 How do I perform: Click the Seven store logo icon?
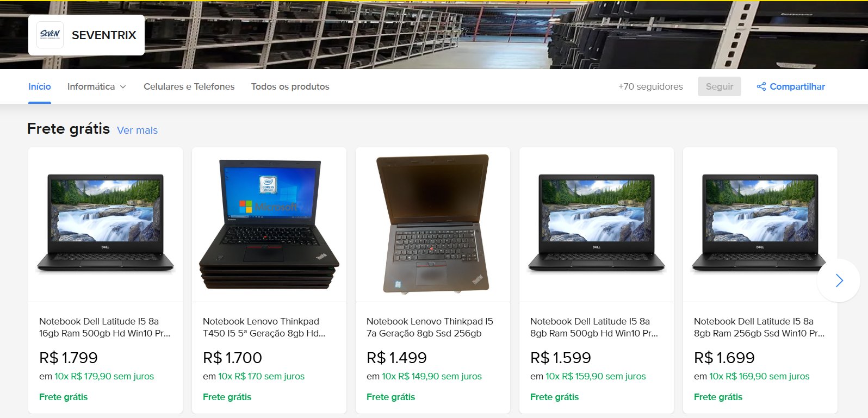coord(50,35)
